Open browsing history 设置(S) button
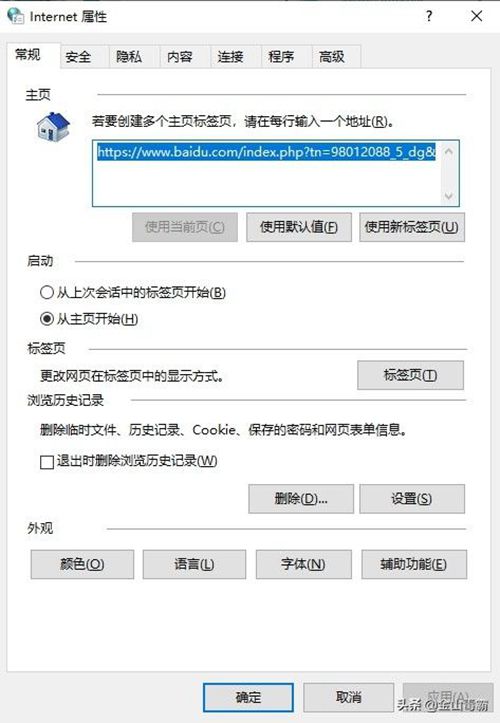Screen dimensions: 500x723 tap(412, 498)
